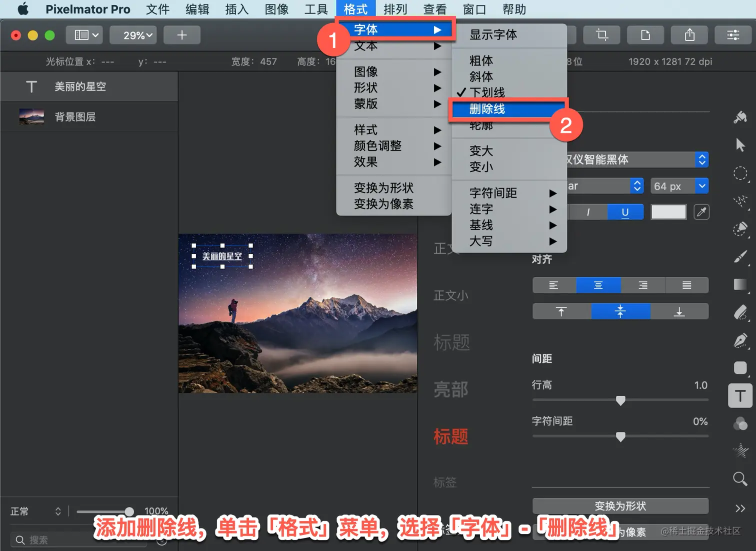Justify text alignment

[686, 285]
